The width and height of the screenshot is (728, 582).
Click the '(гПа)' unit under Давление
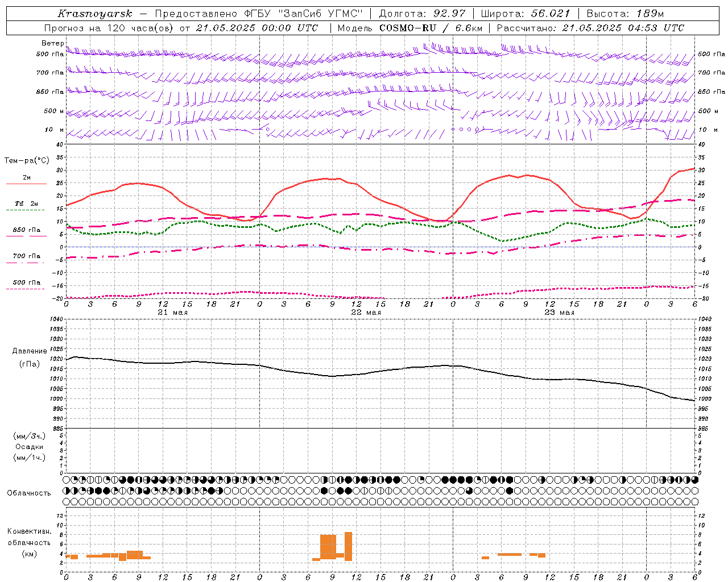coord(29,364)
